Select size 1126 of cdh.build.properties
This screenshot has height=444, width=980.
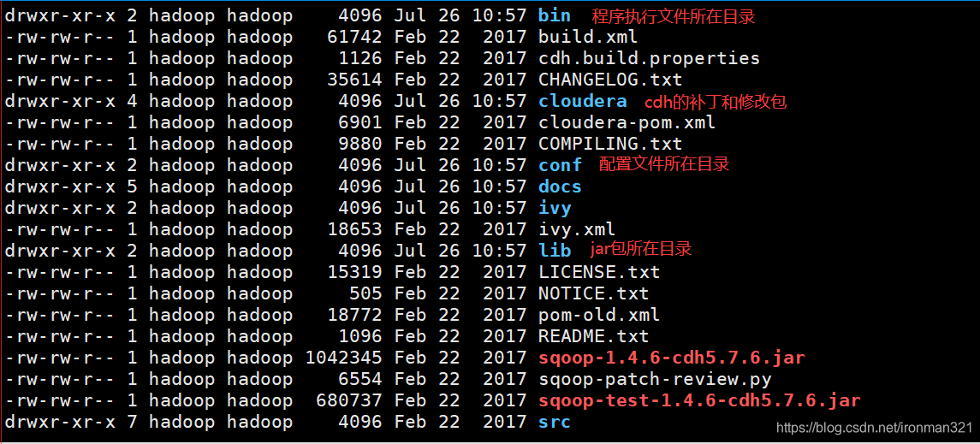point(360,59)
